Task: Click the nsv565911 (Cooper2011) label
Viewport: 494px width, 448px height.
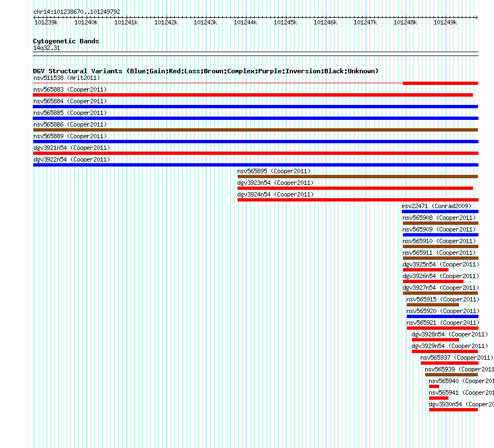Action: pos(439,253)
